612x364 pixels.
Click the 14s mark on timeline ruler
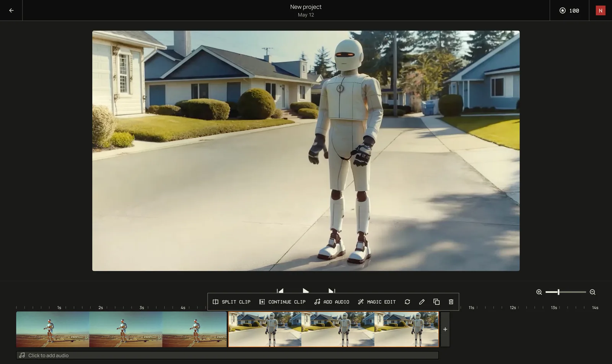tap(595, 307)
